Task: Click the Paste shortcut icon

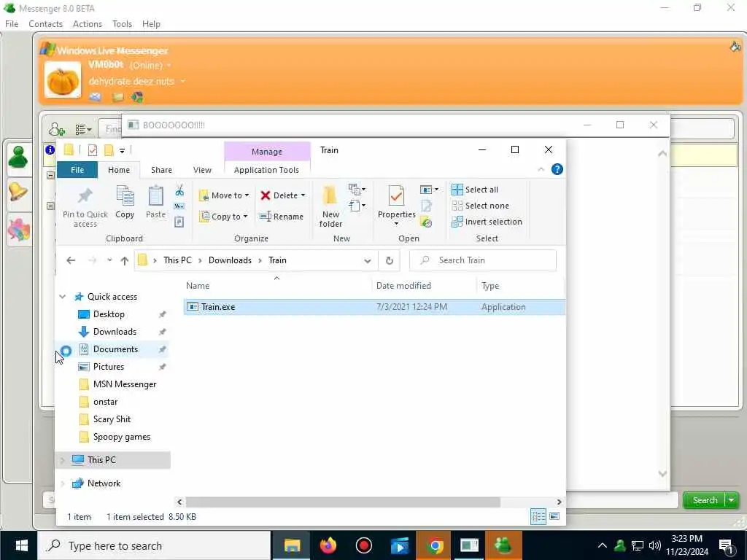Action: 179,222
